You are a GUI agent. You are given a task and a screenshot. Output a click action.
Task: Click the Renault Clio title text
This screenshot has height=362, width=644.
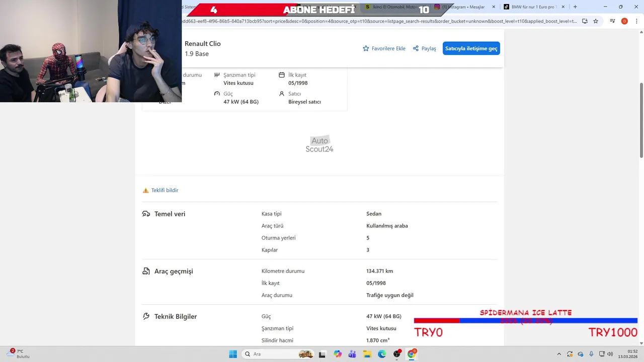[202, 44]
